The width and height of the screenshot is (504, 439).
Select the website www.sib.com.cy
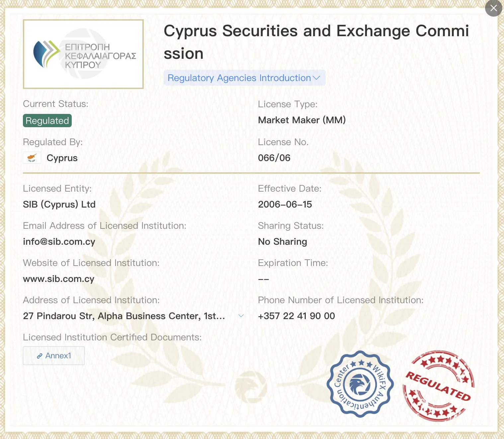click(x=59, y=279)
